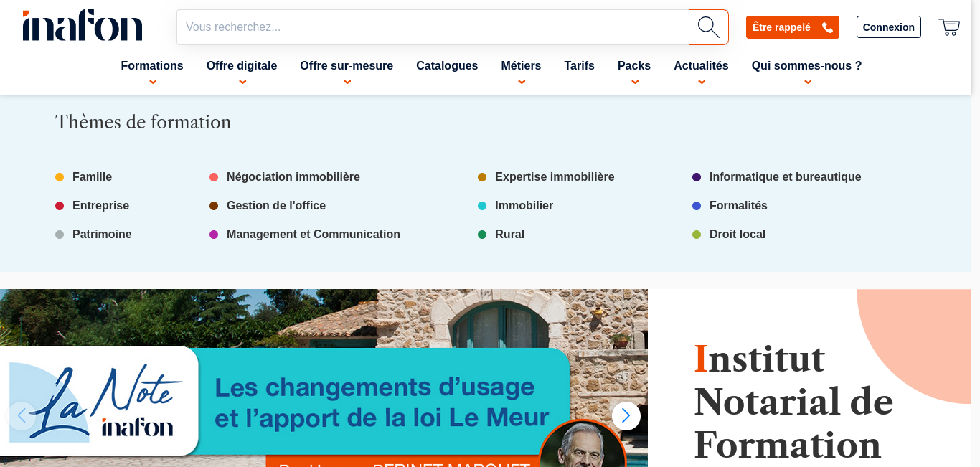Open the Rural training theme
Image resolution: width=980 pixels, height=467 pixels.
(509, 235)
